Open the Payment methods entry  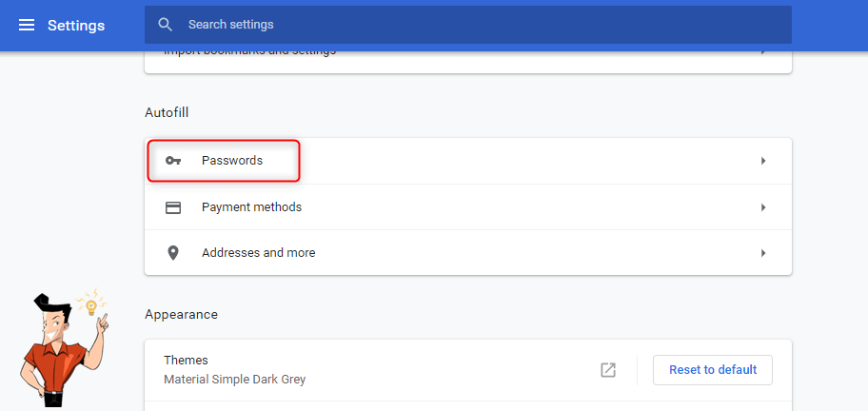[251, 207]
